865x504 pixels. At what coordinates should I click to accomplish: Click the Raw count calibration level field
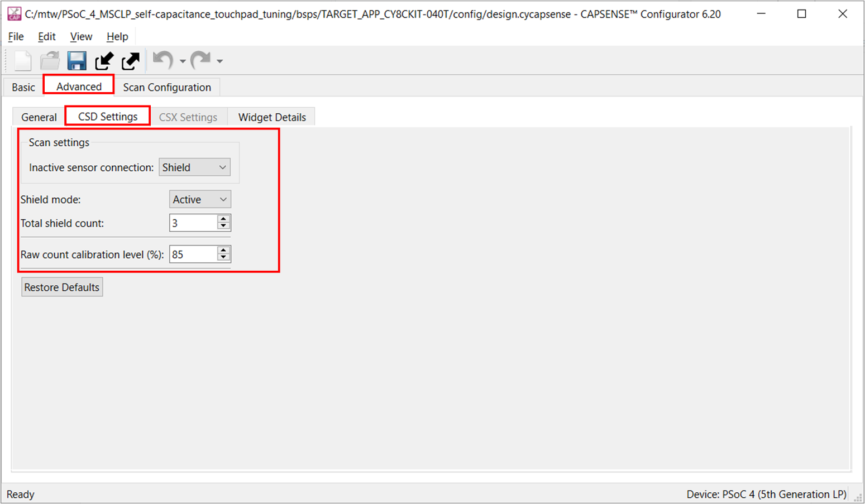193,254
